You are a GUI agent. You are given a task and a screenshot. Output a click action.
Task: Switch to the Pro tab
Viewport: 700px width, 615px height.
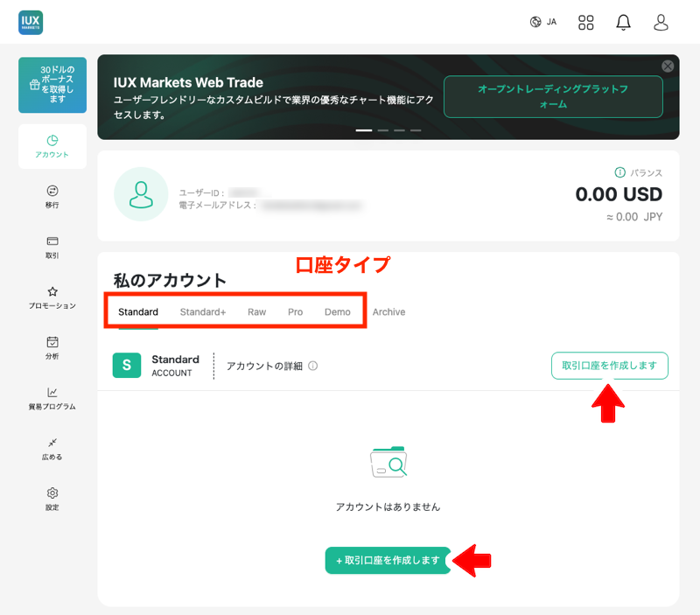coord(295,312)
